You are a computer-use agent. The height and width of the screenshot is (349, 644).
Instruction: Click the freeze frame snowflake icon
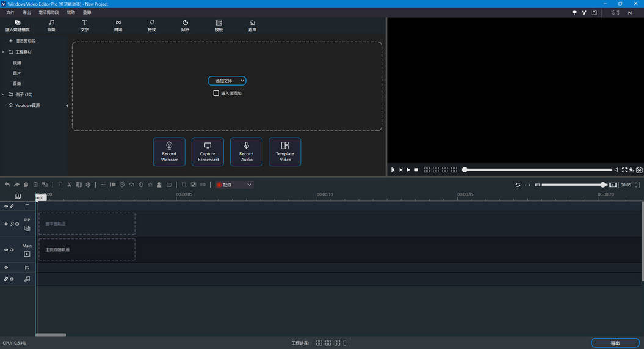pos(88,185)
